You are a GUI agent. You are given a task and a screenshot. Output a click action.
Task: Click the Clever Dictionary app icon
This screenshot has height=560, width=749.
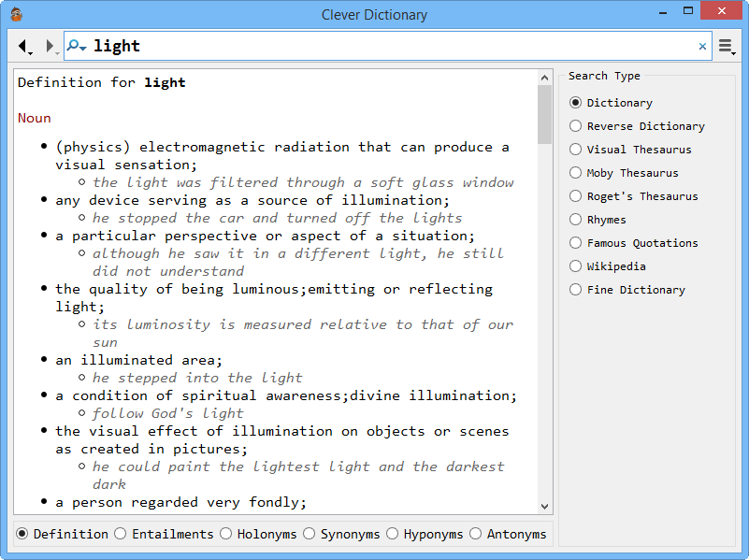(x=16, y=14)
